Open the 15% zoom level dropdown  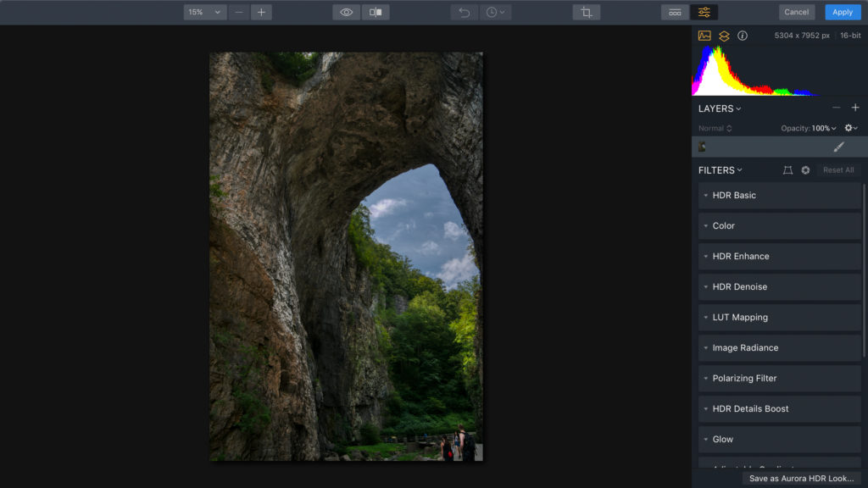pyautogui.click(x=205, y=12)
